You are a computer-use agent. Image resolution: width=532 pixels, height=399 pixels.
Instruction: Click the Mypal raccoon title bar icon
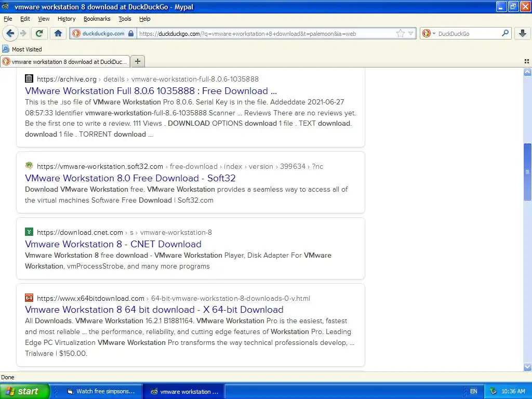point(5,6)
